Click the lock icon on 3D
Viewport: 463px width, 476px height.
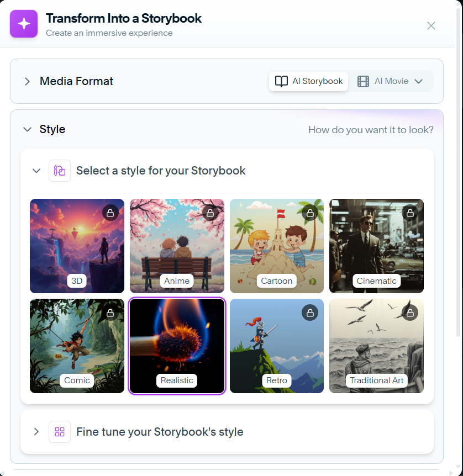tap(111, 213)
